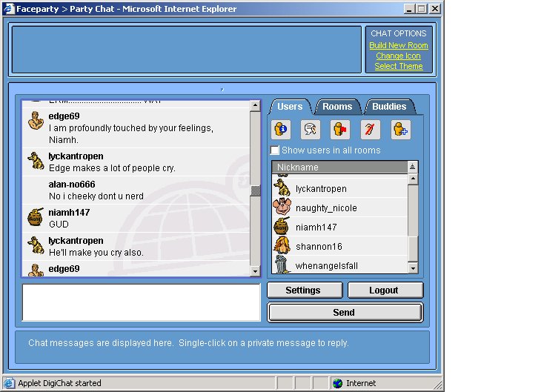
Task: Click naughty_nicole's mouse avatar in user list
Action: (282, 207)
